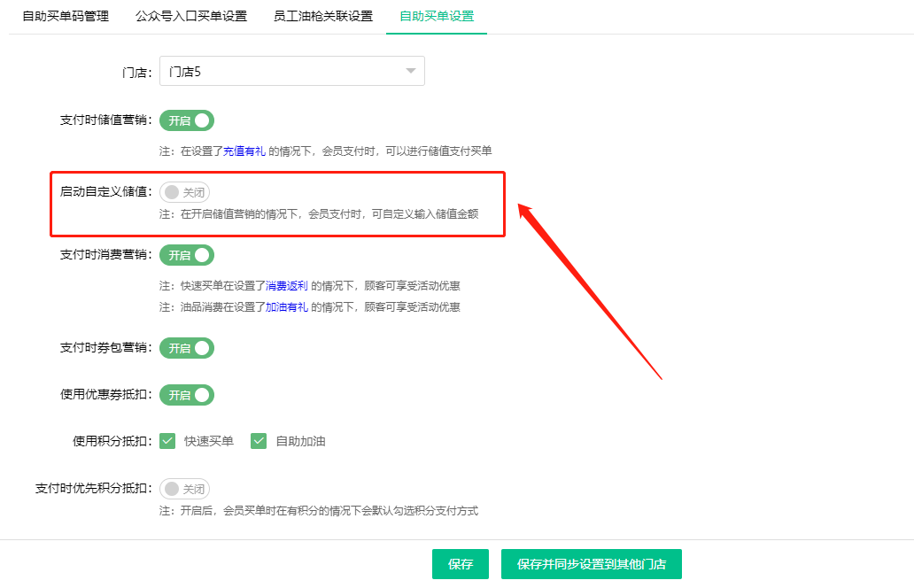Disable the 支付时券包营销 switch

point(186,348)
